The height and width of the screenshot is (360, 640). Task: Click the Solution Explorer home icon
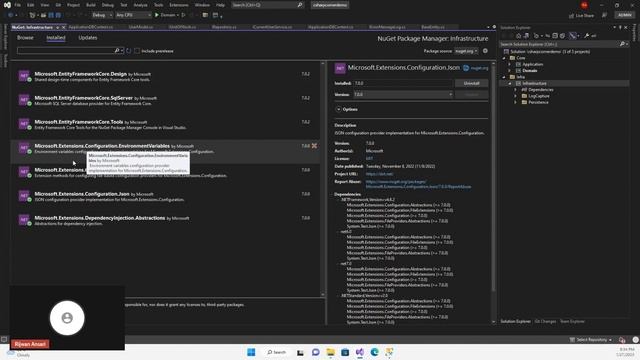(x=518, y=36)
